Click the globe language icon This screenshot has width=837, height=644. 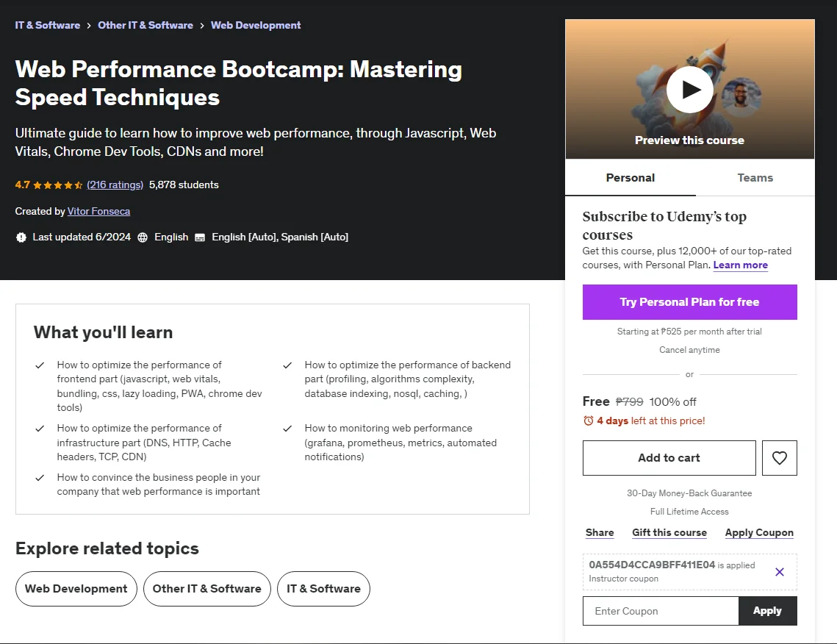click(x=143, y=237)
